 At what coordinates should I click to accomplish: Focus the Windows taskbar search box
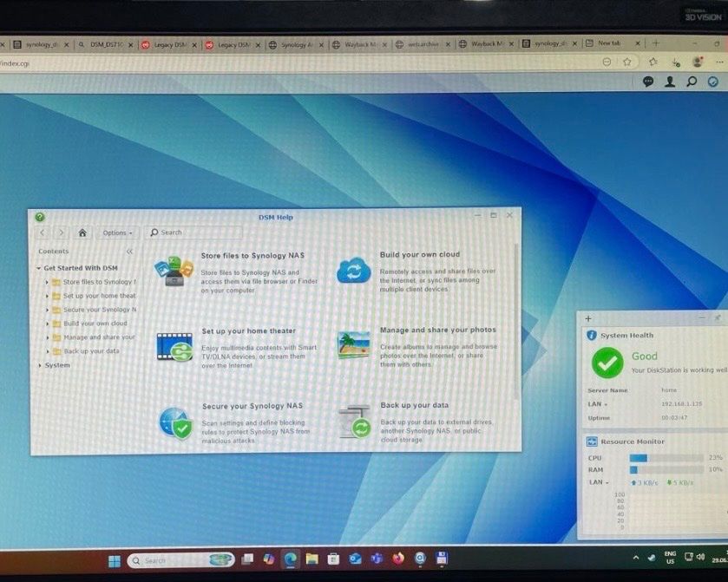click(180, 560)
